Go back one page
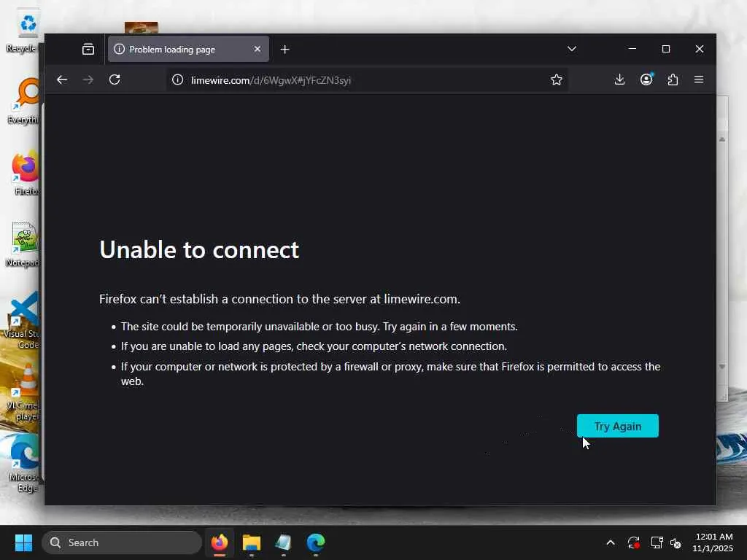 62,79
